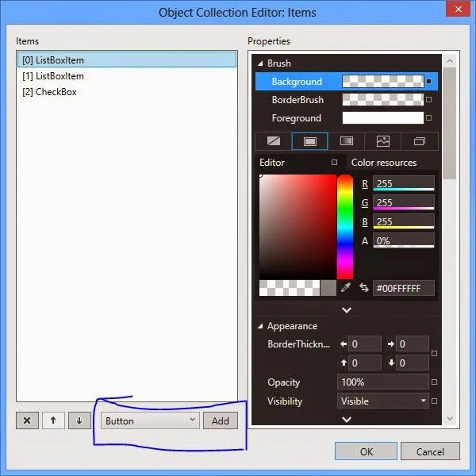Viewport: 476px width, 476px height.
Task: Open the BorderBrush property marker
Action: click(428, 100)
